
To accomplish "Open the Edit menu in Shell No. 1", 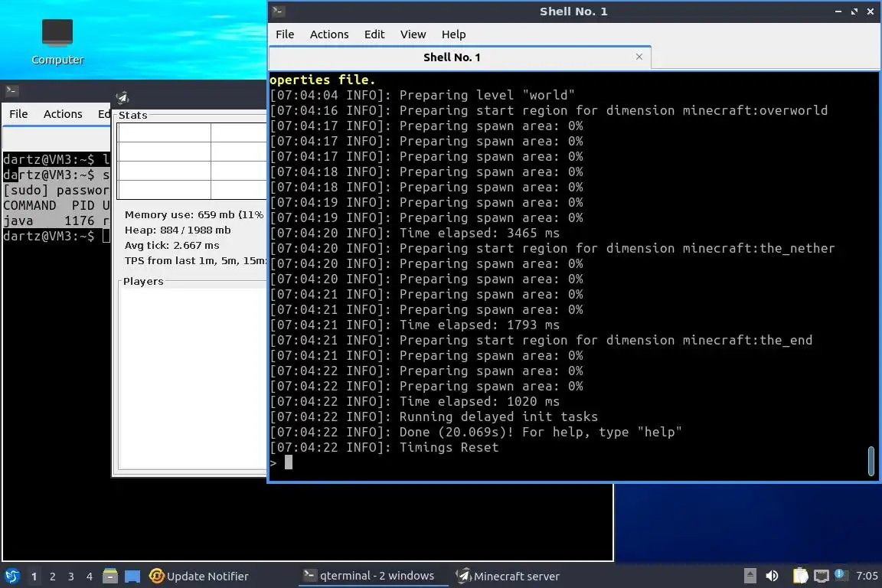I will click(x=374, y=34).
